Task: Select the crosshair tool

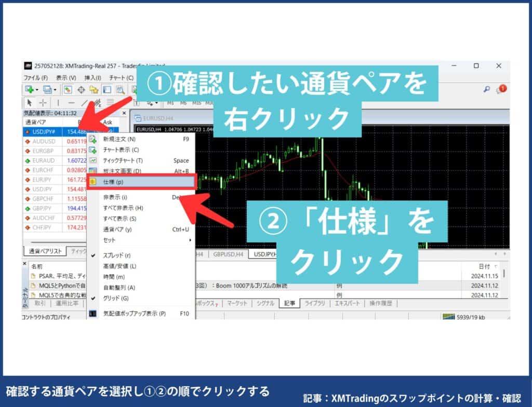Action: click(x=43, y=102)
